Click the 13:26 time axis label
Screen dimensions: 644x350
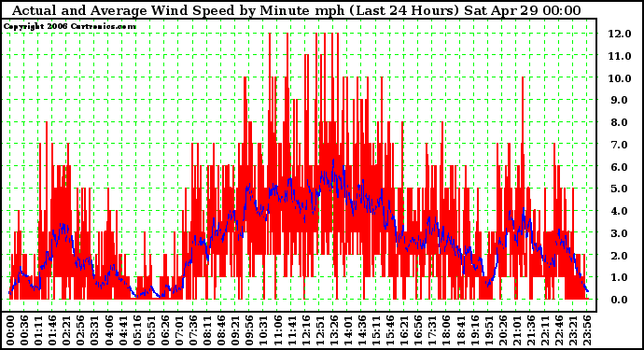point(333,330)
